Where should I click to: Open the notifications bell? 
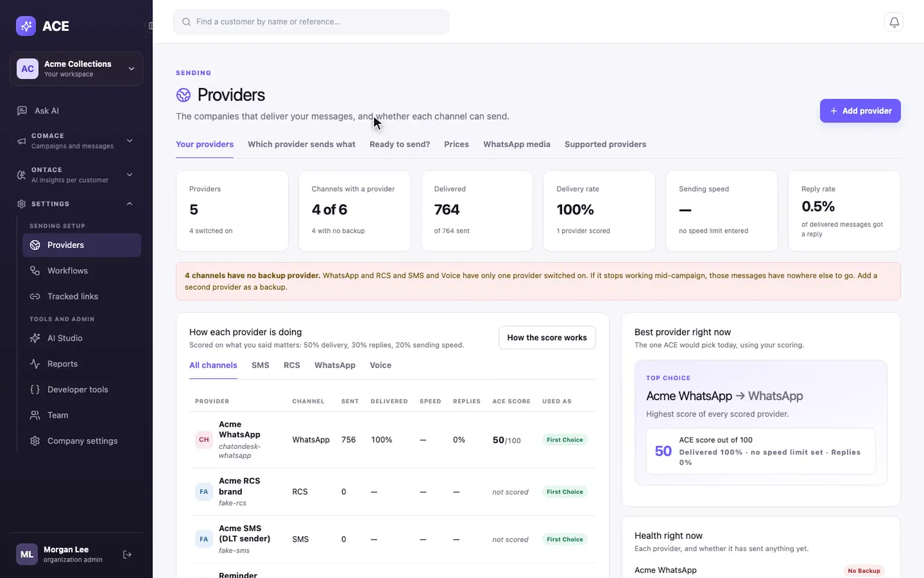tap(894, 22)
